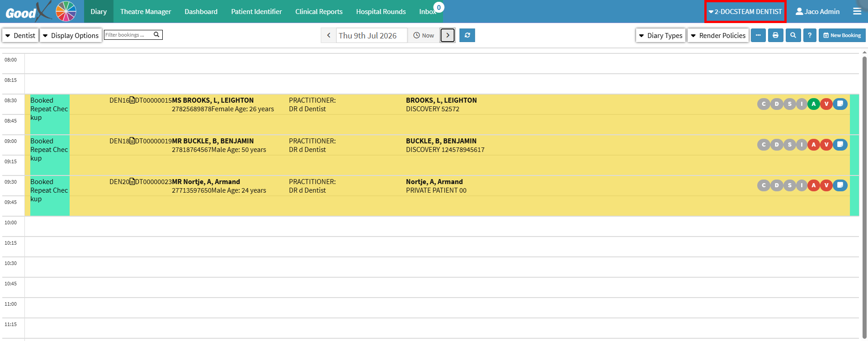
Task: Click the red V icon on Buckle booking
Action: [826, 145]
